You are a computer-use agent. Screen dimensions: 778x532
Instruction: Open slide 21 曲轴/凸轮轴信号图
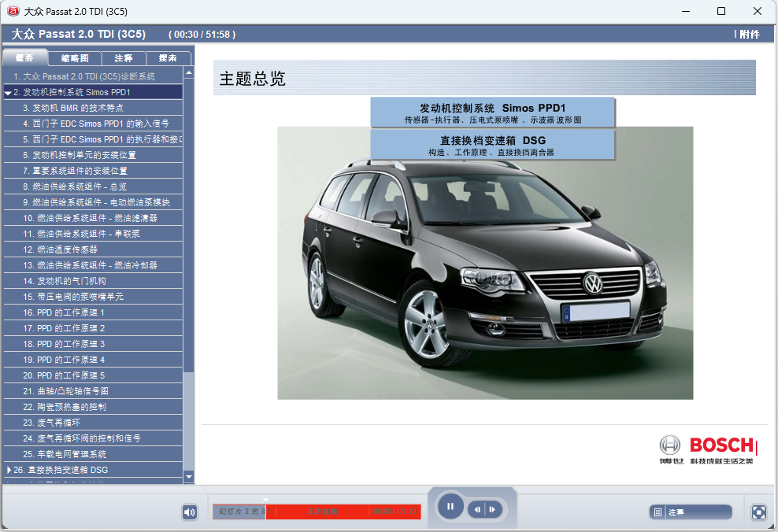tap(93, 391)
